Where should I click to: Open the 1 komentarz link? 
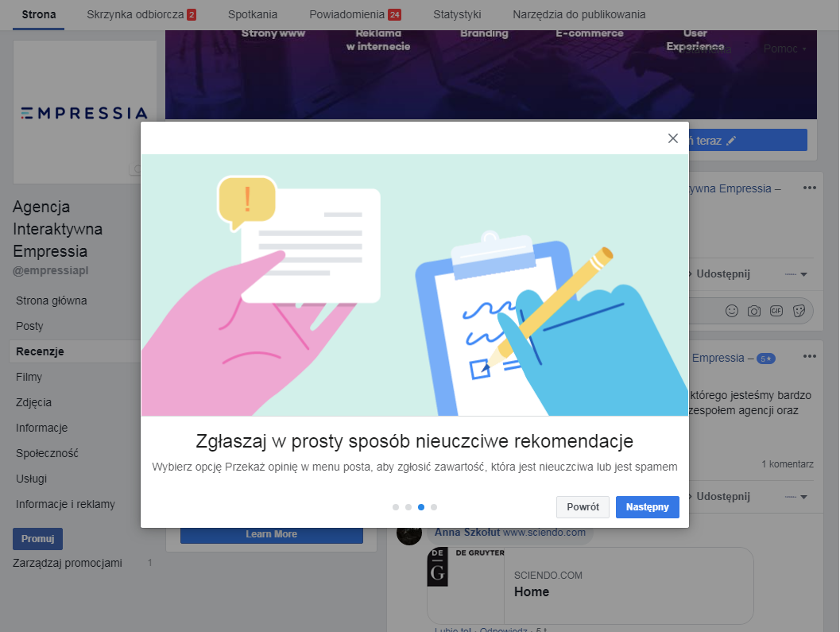[788, 464]
